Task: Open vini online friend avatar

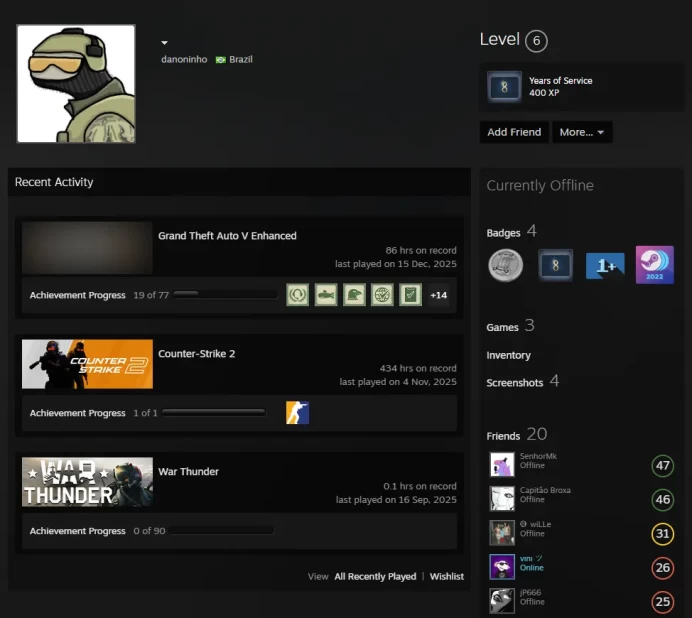Action: (502, 566)
